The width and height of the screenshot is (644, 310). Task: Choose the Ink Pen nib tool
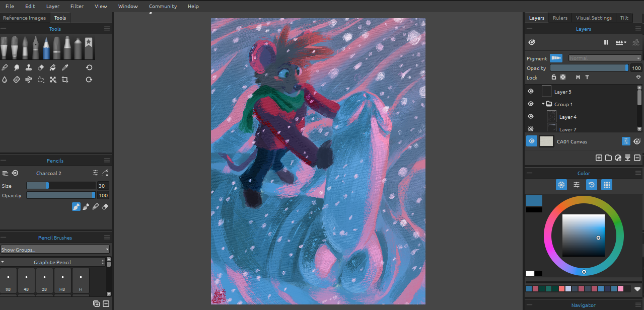click(35, 48)
